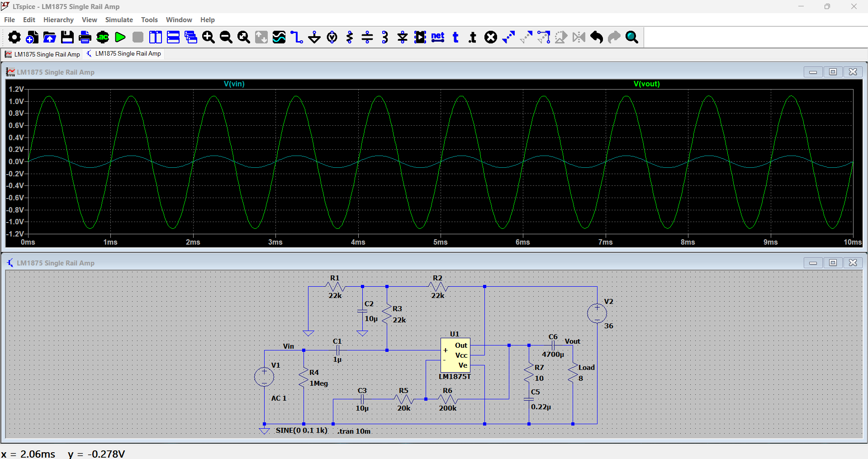Open the Window menu
The width and height of the screenshot is (868, 459).
click(179, 20)
